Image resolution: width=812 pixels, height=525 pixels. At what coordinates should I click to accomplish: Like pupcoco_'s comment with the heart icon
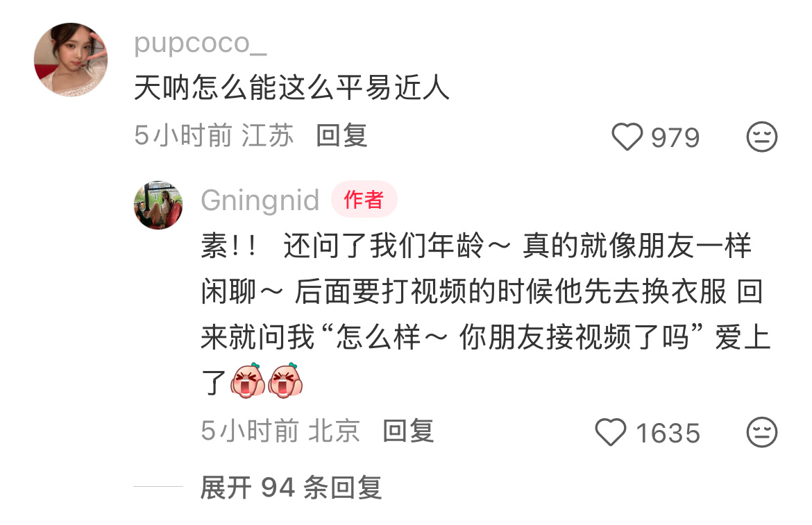click(627, 137)
